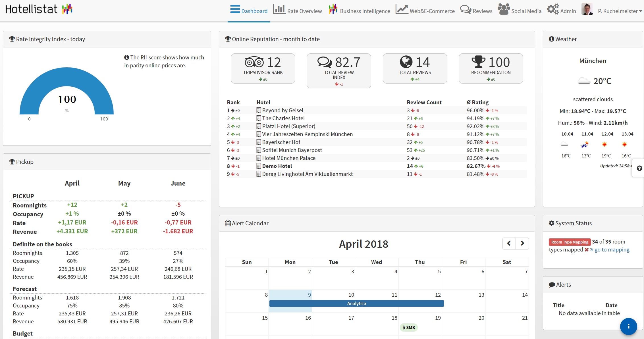Open the Reviews menu item

pos(476,11)
